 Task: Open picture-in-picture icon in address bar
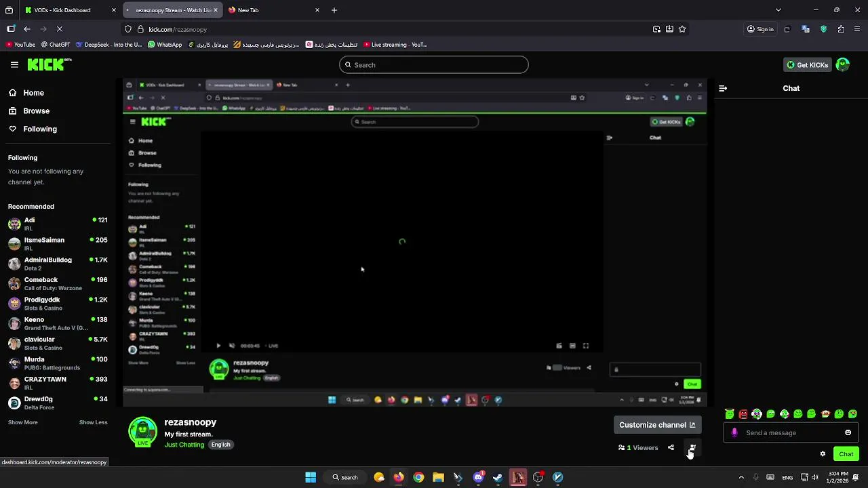[x=656, y=29]
